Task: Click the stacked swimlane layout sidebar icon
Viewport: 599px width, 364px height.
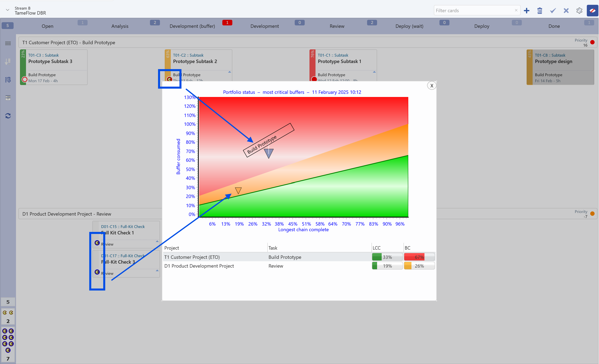Action: tap(8, 98)
